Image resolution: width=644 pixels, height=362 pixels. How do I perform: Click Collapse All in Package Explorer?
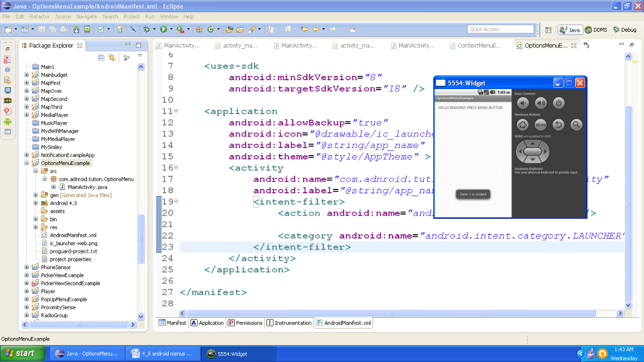tap(101, 58)
